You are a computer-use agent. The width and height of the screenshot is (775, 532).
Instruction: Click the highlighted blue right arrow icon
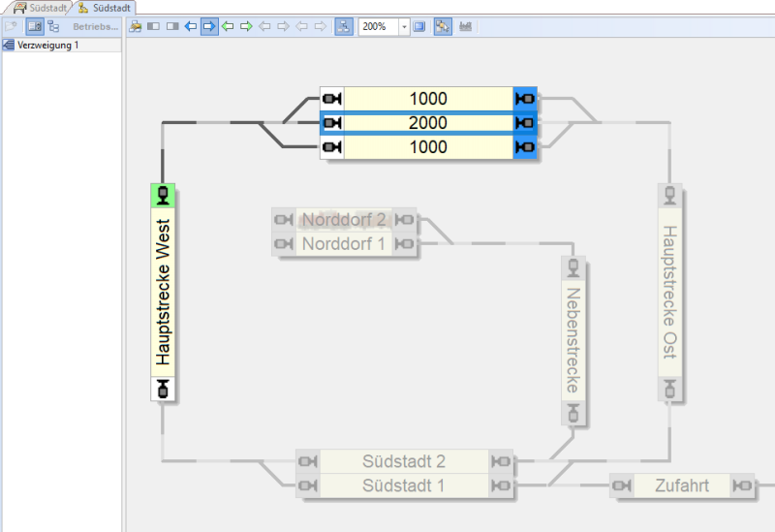pos(209,26)
